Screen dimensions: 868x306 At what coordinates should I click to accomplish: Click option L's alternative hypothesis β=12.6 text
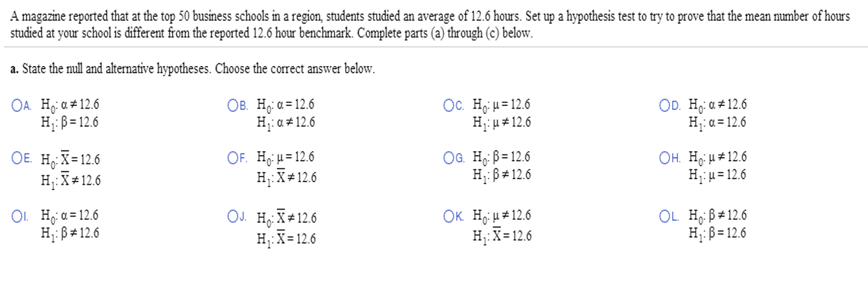tap(718, 232)
